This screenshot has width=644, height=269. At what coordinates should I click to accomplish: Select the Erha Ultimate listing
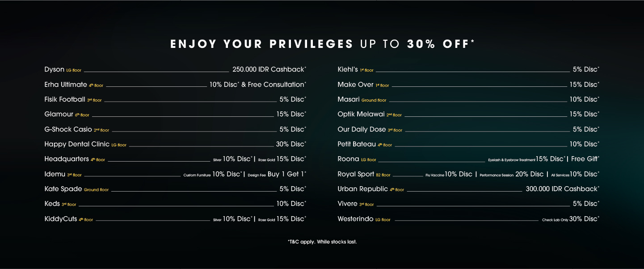66,85
